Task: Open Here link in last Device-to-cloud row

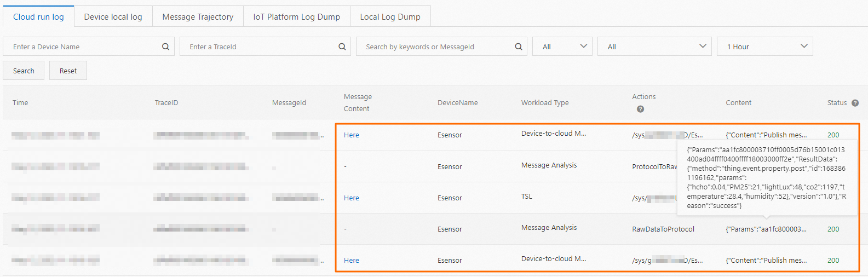Action: (352, 261)
